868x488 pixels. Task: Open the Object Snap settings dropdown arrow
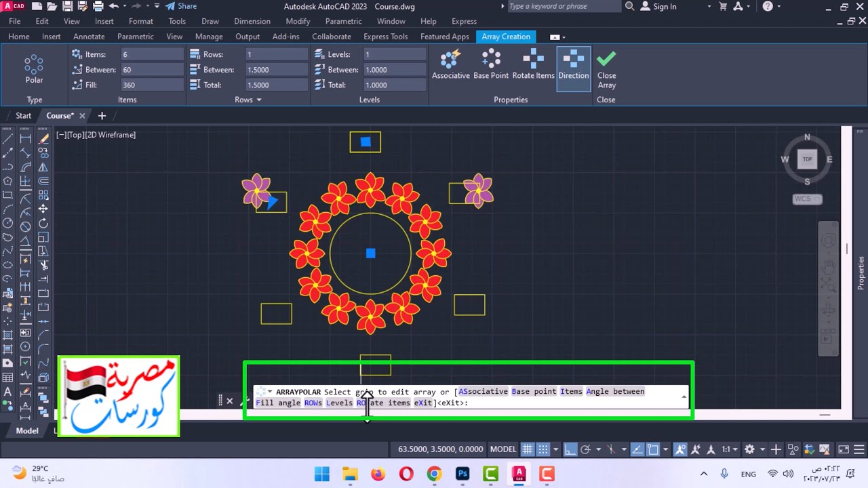665,449
